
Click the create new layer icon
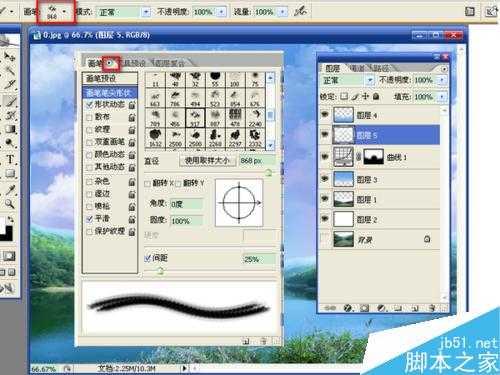click(x=415, y=308)
